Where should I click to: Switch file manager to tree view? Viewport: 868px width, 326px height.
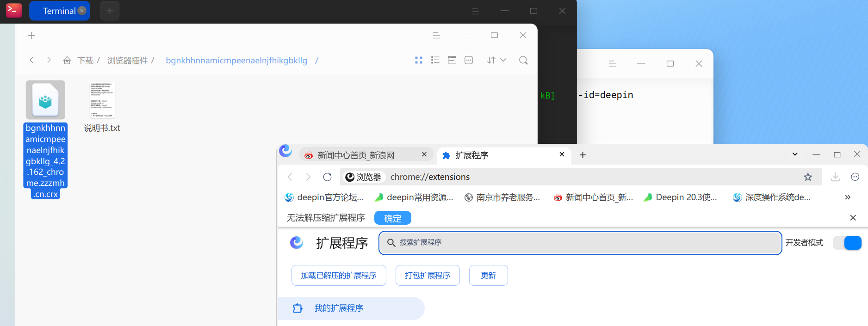coord(452,60)
